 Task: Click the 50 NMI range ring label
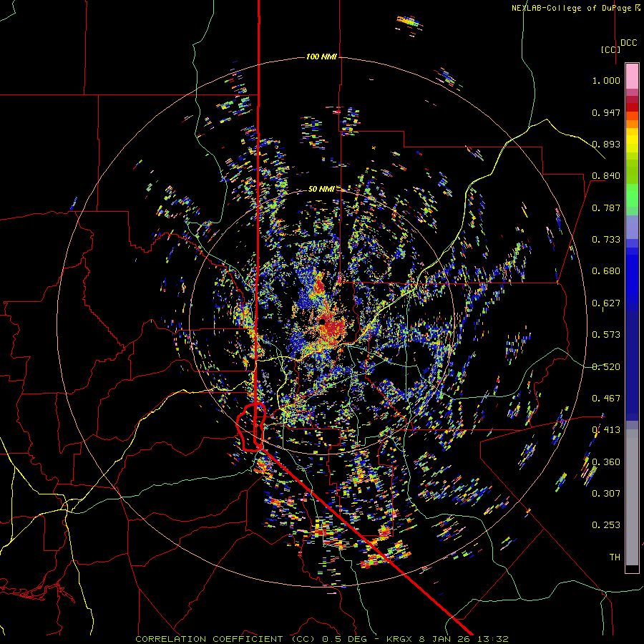[x=321, y=189]
